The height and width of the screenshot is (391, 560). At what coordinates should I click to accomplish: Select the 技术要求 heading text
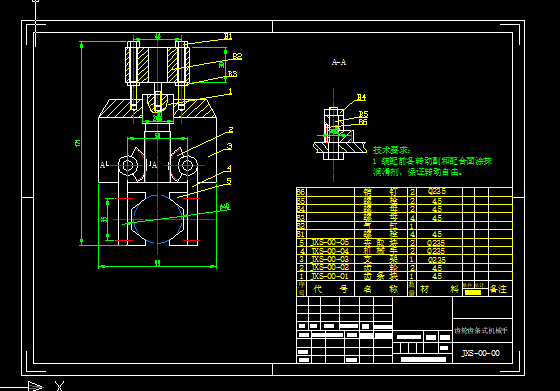click(x=391, y=150)
